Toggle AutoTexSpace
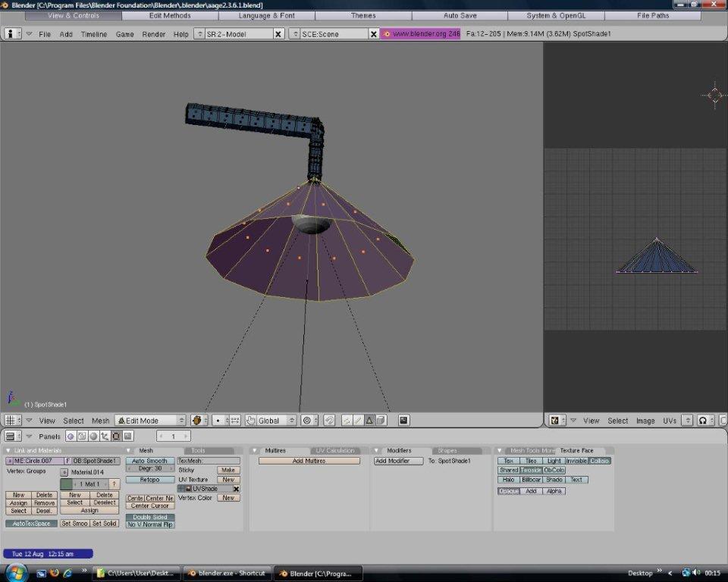Screen dimensions: 728x582 tap(32, 524)
